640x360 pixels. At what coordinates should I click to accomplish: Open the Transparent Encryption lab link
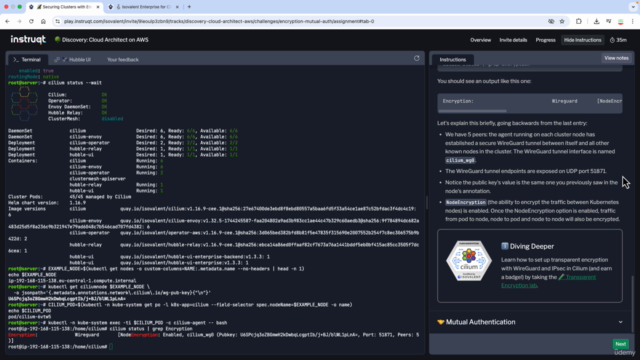(548, 281)
